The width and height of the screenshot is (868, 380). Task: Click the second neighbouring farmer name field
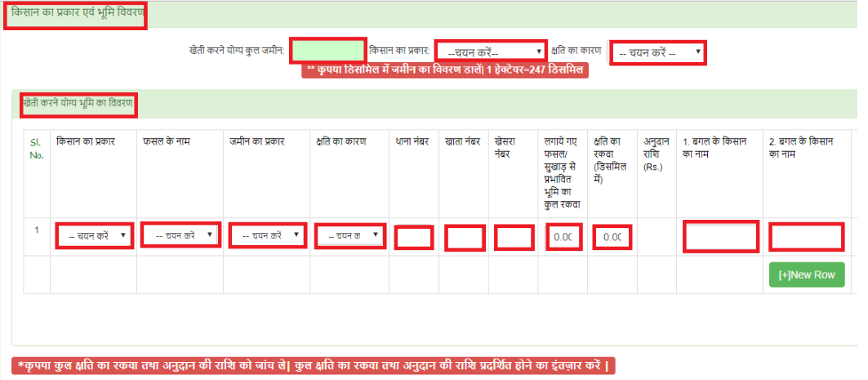click(x=807, y=236)
